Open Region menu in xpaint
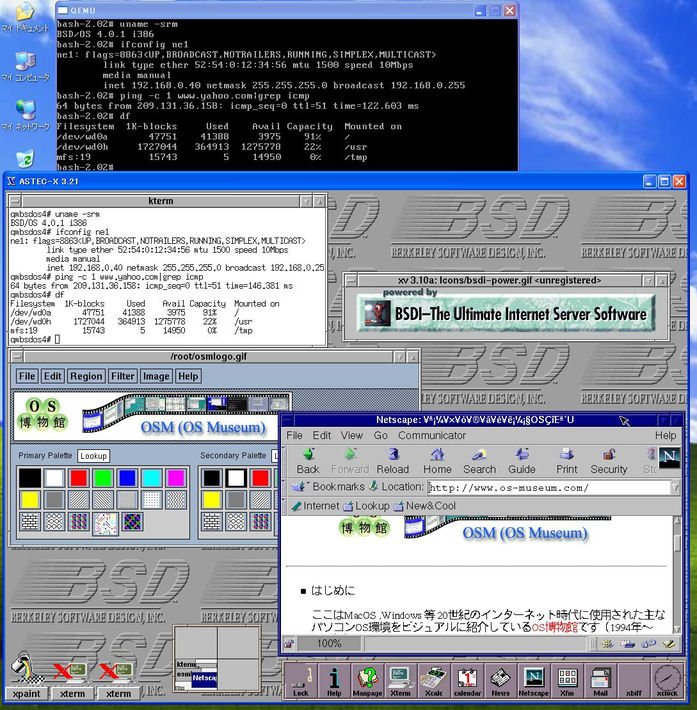Image resolution: width=697 pixels, height=710 pixels. tap(86, 376)
